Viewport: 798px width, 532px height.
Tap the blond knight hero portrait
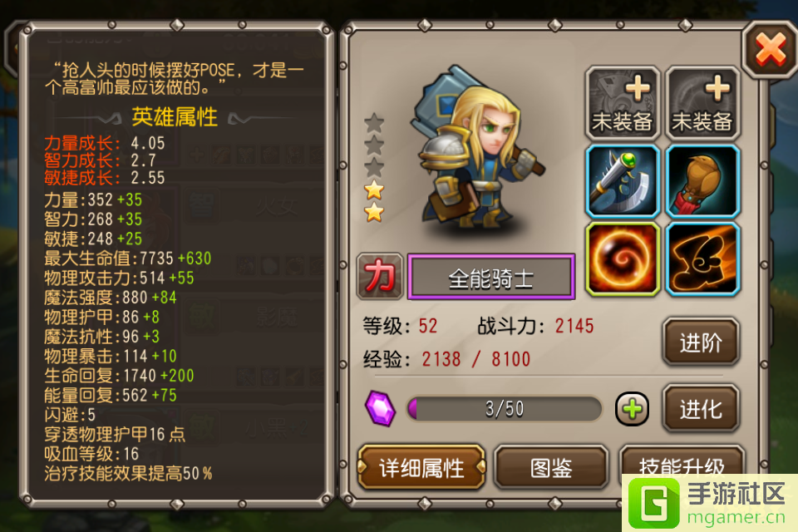coord(475,148)
